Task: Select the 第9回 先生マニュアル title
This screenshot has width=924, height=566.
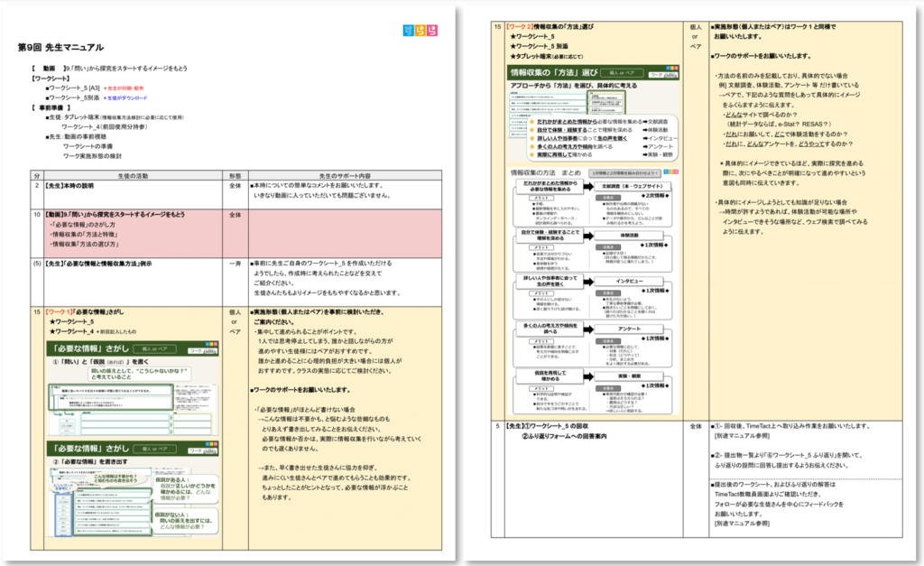Action: [x=60, y=47]
